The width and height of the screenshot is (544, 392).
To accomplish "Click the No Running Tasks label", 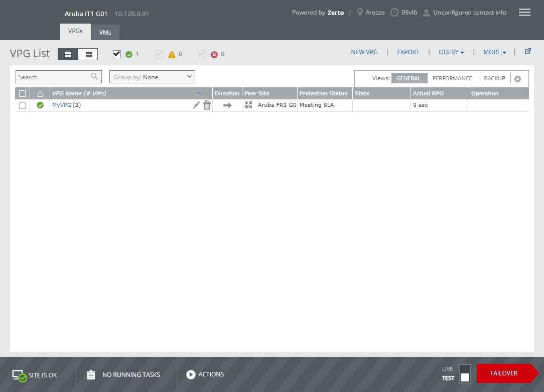I will [131, 374].
